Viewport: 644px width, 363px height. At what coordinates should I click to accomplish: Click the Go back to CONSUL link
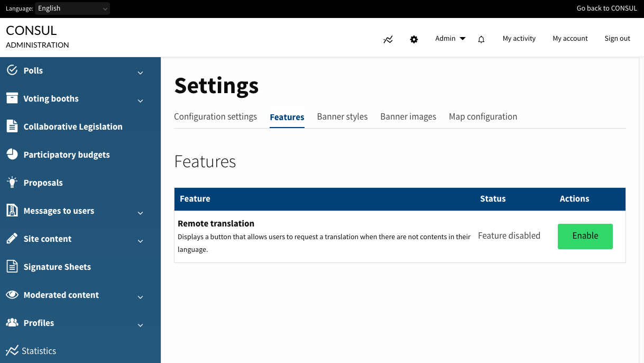pos(606,8)
